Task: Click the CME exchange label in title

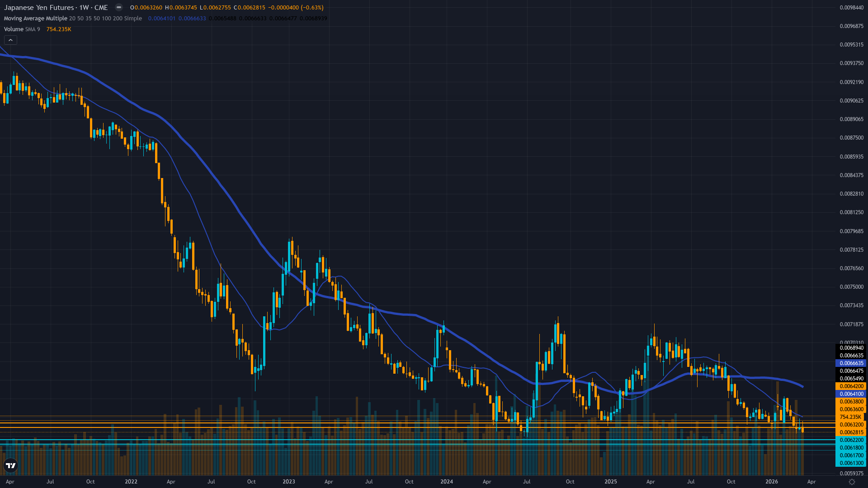Action: [x=101, y=7]
